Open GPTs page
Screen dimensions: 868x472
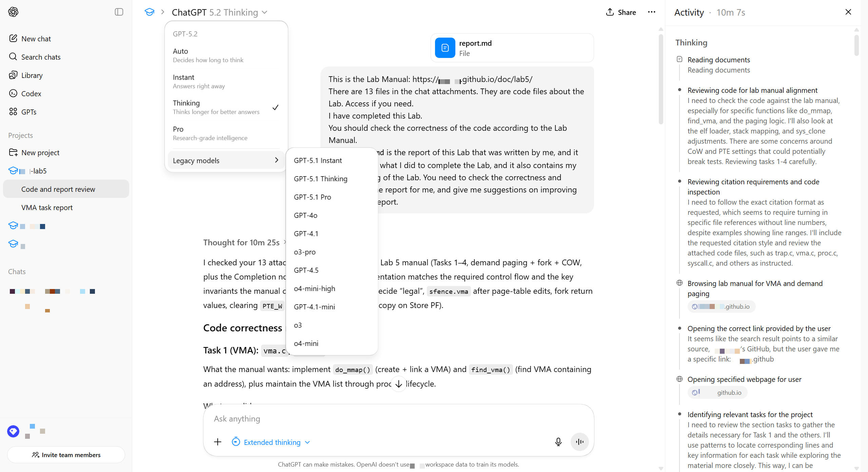[22, 112]
